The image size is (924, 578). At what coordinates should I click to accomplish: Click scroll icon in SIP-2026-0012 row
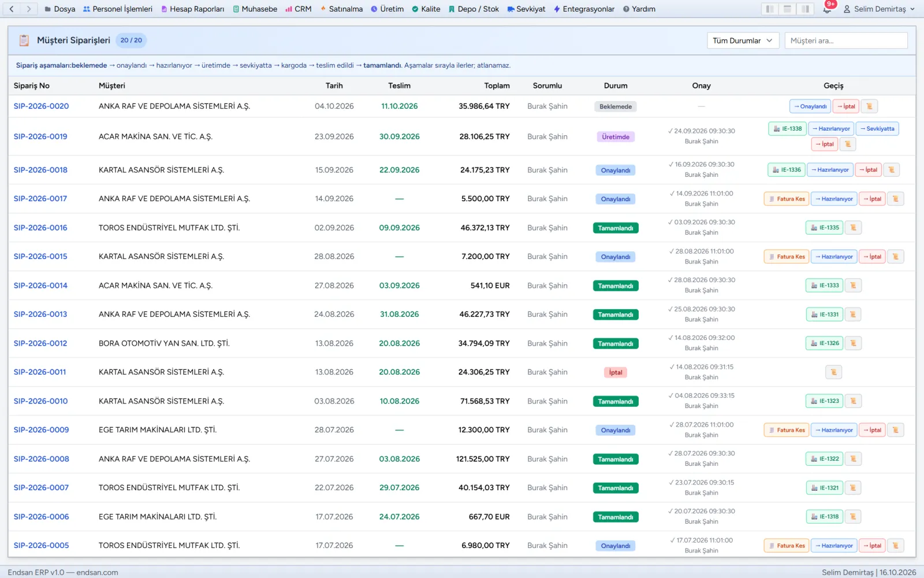(x=853, y=343)
